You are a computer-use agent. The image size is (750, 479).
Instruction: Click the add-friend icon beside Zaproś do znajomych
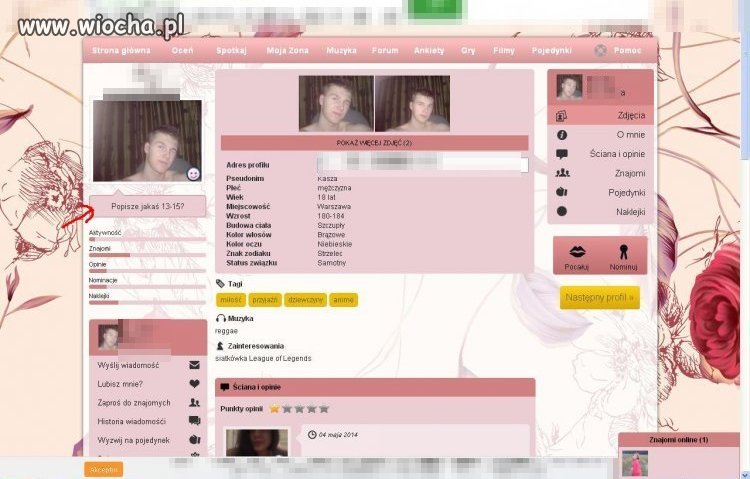coord(194,402)
